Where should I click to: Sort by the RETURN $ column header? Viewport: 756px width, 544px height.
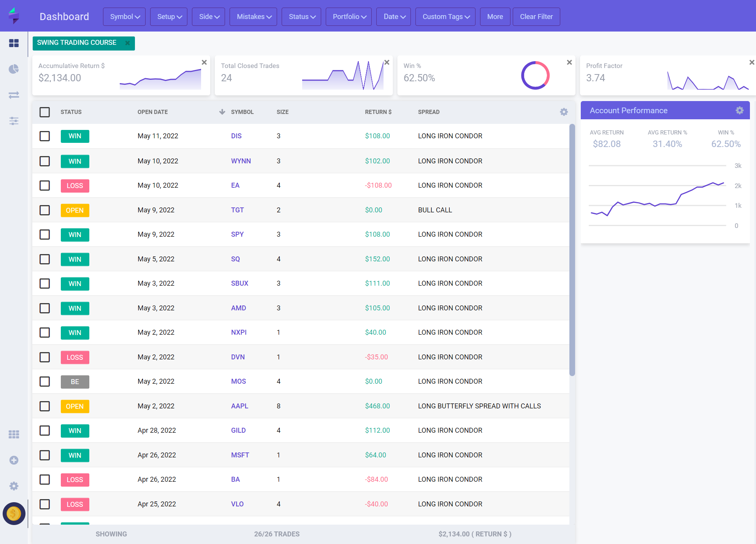(378, 112)
